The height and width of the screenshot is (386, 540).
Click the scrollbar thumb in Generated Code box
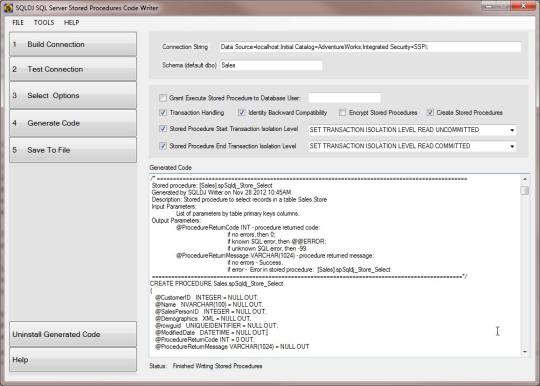tap(525, 190)
